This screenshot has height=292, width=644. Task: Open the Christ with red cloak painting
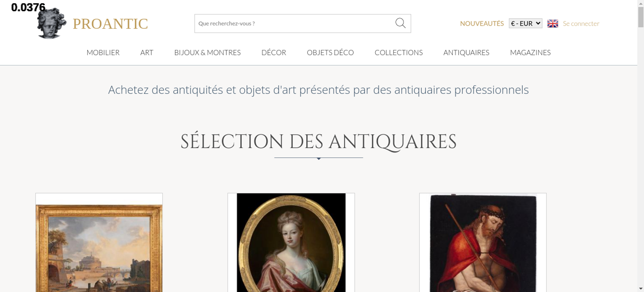pyautogui.click(x=483, y=244)
